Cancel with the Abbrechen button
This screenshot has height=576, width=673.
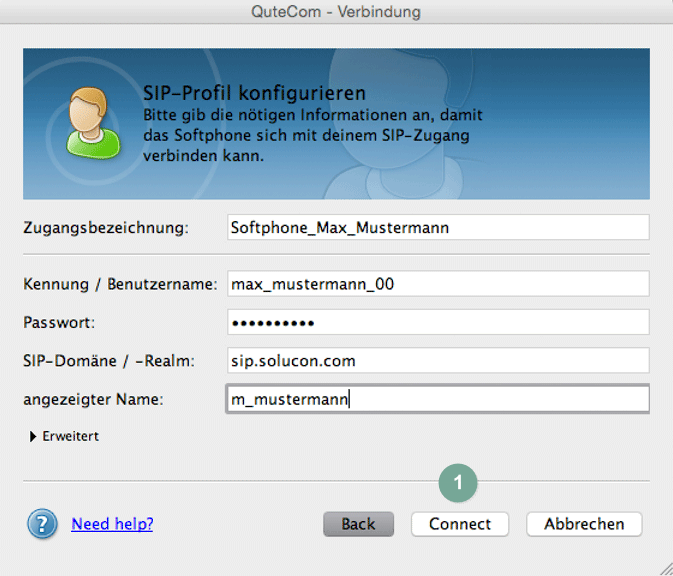584,524
